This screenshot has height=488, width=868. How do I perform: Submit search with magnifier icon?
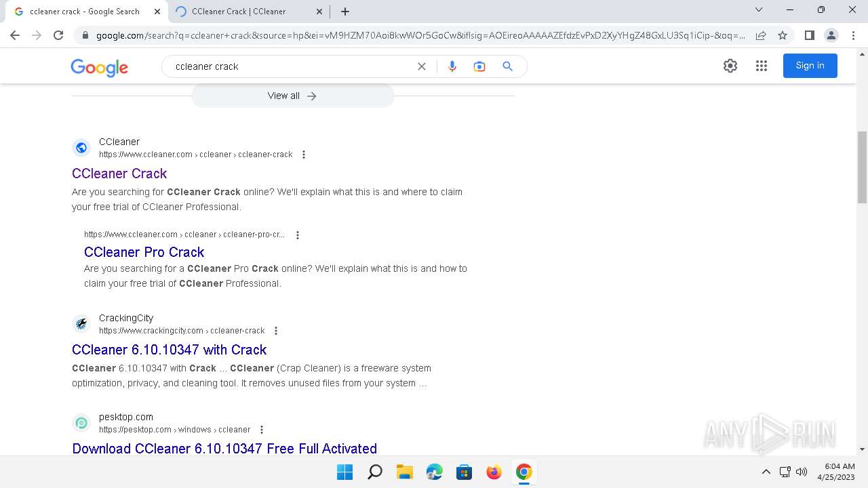pyautogui.click(x=507, y=66)
